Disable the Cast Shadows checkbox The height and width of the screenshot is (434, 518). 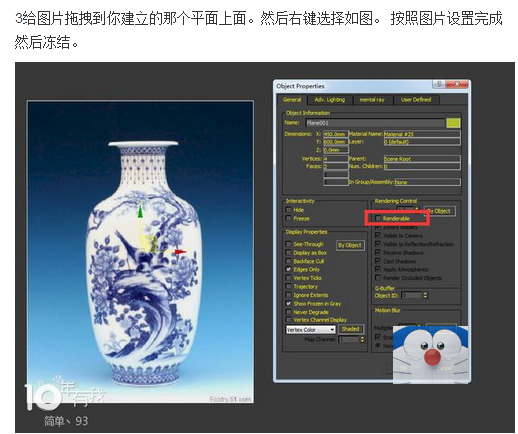[378, 261]
